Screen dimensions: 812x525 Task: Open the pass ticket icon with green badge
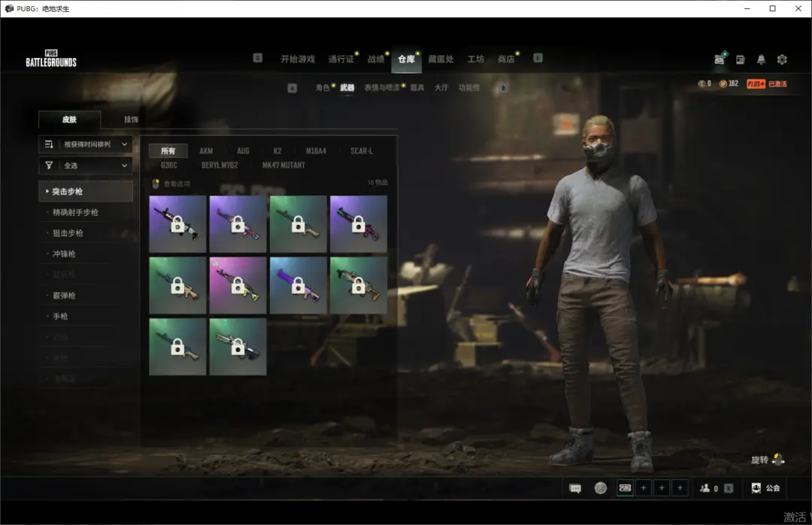[720, 59]
